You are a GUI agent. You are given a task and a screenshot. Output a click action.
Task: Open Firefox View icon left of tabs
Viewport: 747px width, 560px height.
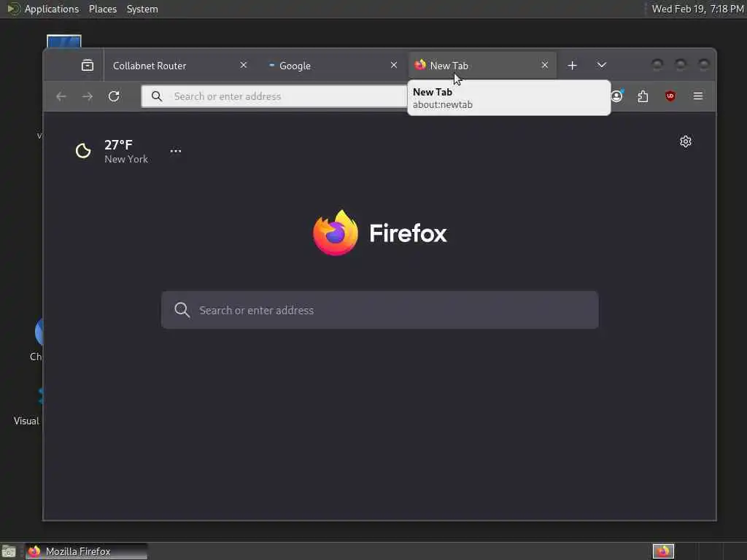coord(88,65)
